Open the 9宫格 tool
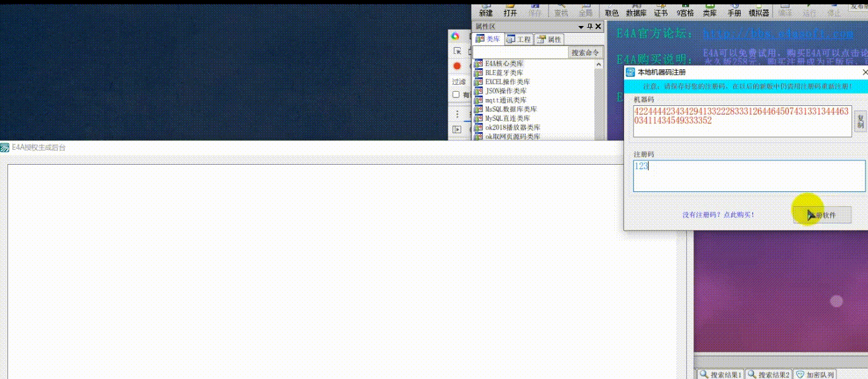 click(x=685, y=9)
